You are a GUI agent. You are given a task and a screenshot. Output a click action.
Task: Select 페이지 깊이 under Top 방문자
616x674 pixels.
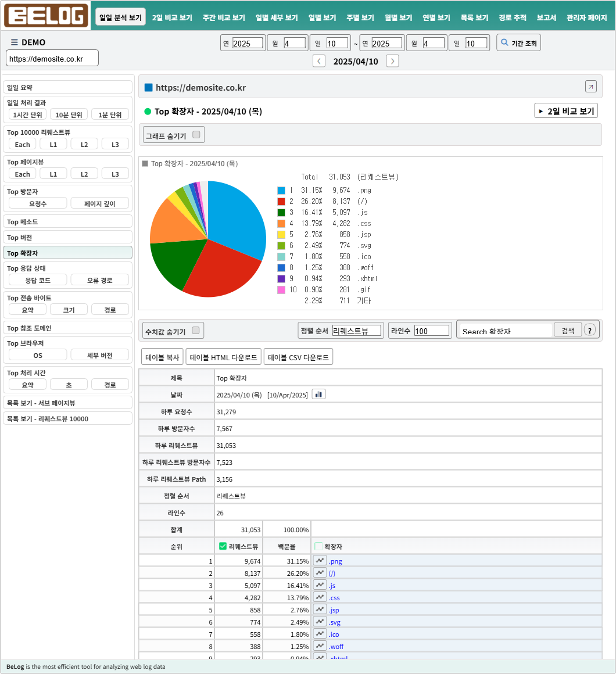(100, 203)
